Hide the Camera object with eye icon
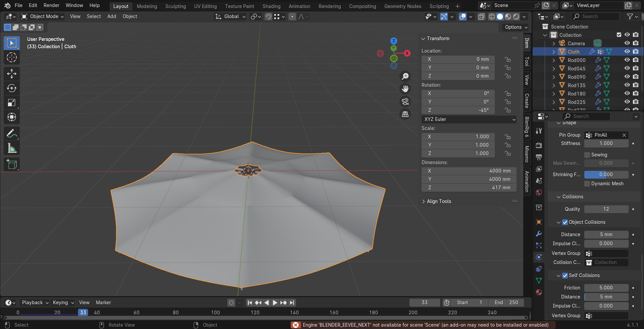Image resolution: width=644 pixels, height=329 pixels. point(627,43)
